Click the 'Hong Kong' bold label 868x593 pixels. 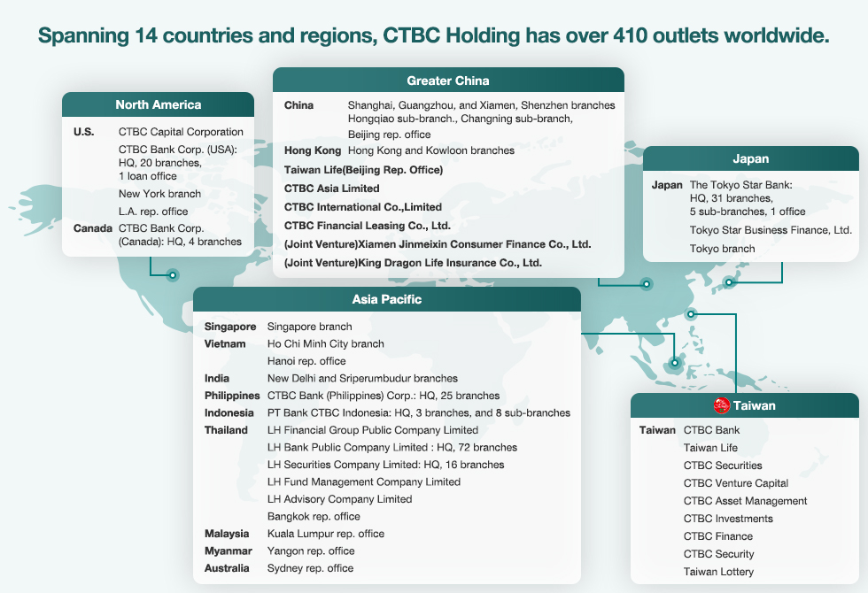312,150
